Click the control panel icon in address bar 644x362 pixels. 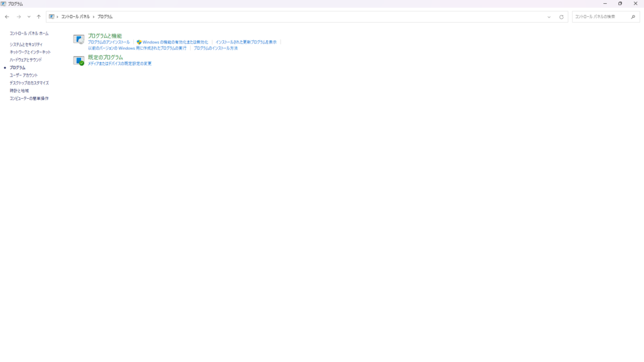[52, 17]
